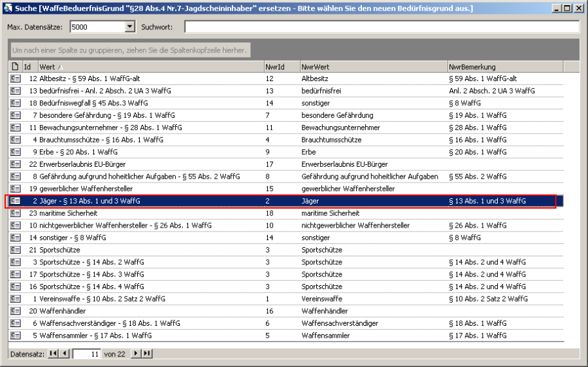Click the row icon for Brauchtumsschütze entry
Viewport: 588px width, 367px height.
(x=15, y=140)
